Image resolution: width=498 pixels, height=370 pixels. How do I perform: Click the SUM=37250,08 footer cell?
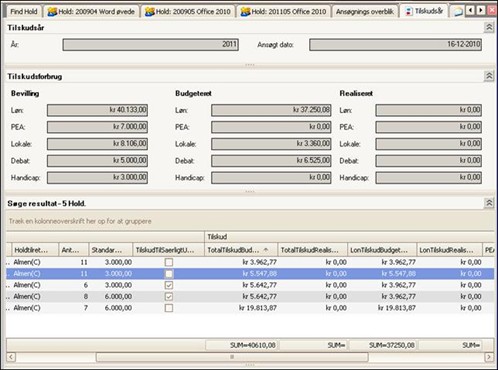point(382,345)
